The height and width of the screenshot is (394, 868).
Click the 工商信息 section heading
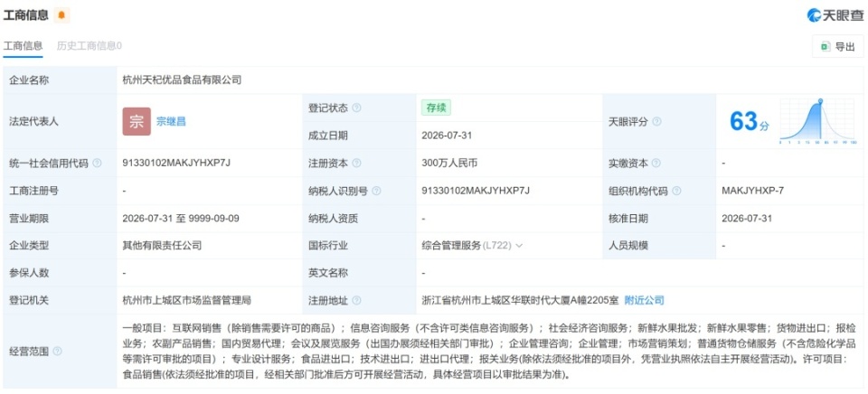coord(26,15)
